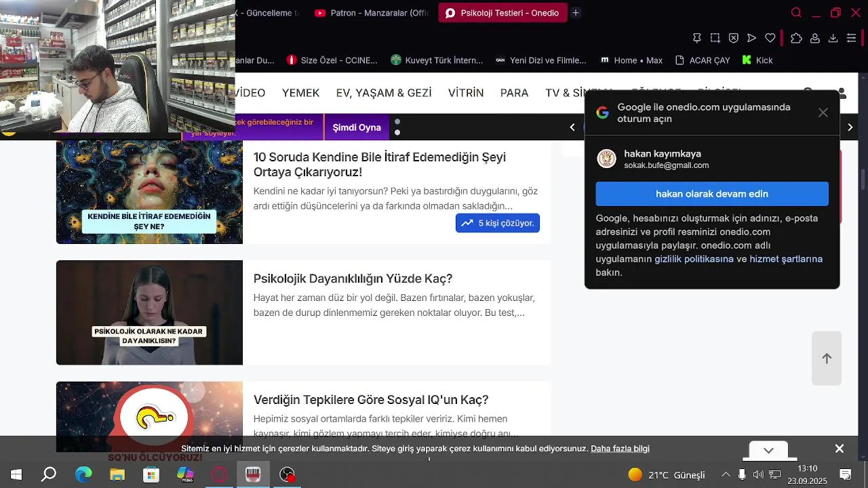
Task: Switch to the Psikoloji Testleri - Onedio tab
Action: [502, 13]
